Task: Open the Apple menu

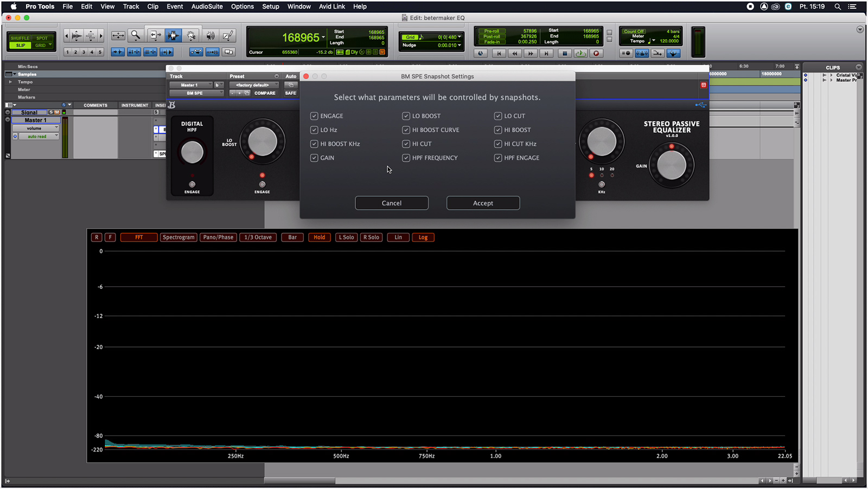Action: pos(14,7)
